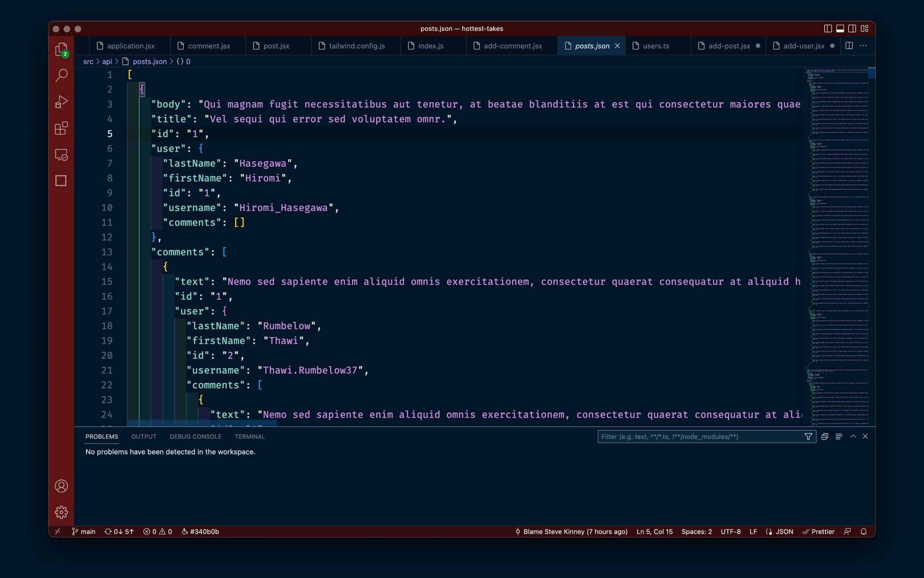Open Run and Debug view
924x578 pixels.
61,102
